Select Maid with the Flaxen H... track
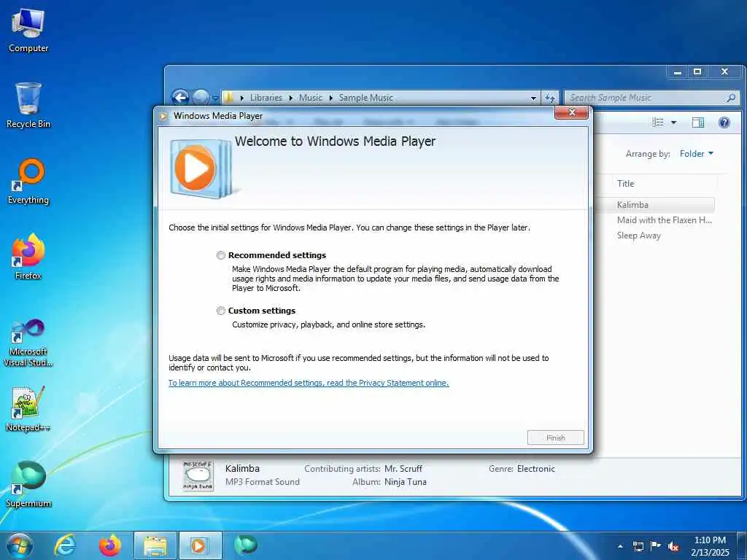This screenshot has height=560, width=747. [664, 220]
